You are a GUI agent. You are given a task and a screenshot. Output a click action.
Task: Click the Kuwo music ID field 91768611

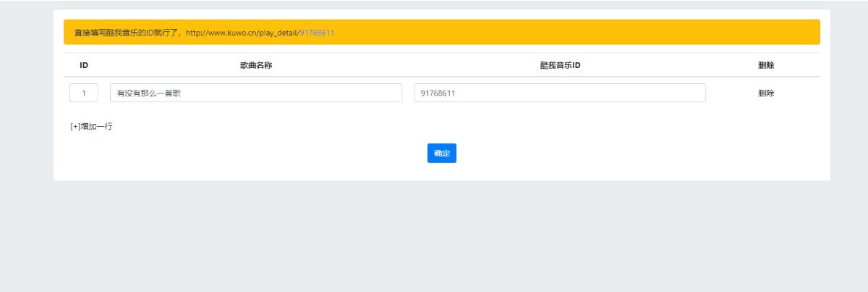point(560,93)
